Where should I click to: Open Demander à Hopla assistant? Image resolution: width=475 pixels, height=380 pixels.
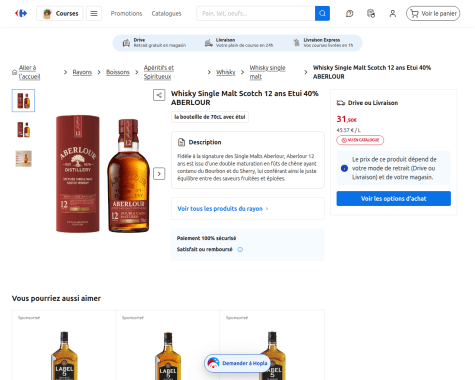tap(238, 363)
